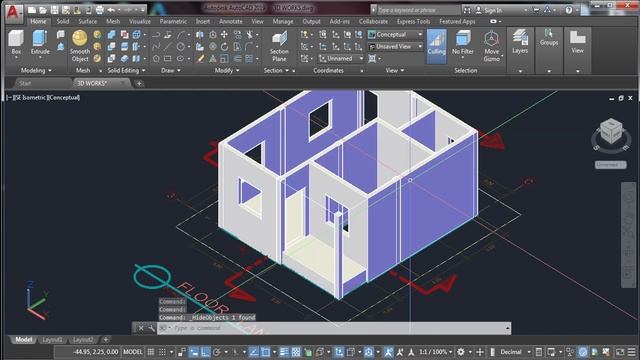This screenshot has width=640, height=360.
Task: Open the Unnamed UCS dropdown
Action: pyautogui.click(x=341, y=59)
